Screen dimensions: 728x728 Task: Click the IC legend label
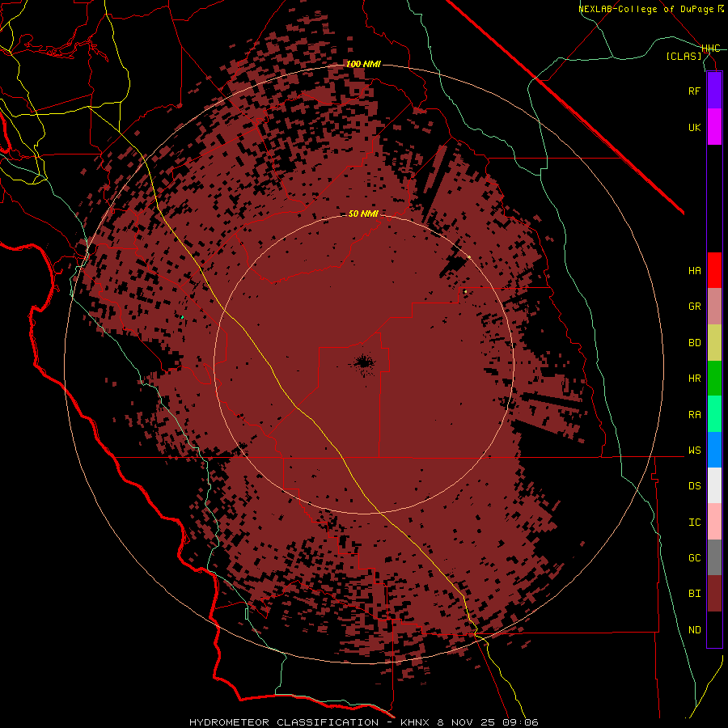click(694, 523)
